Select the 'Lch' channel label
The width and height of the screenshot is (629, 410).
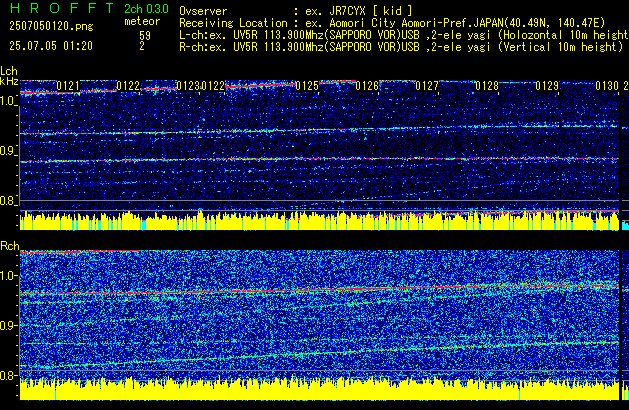tap(9, 71)
